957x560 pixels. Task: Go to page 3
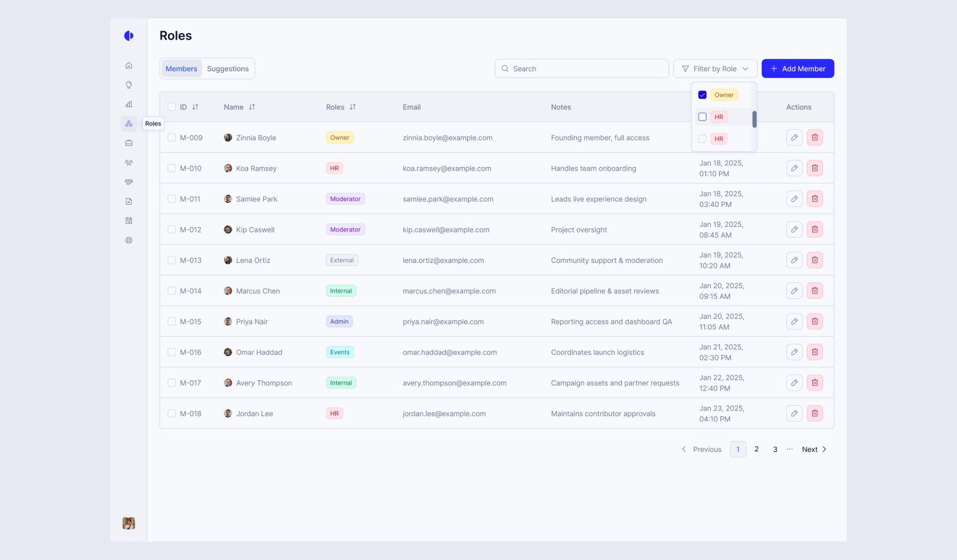(775, 449)
